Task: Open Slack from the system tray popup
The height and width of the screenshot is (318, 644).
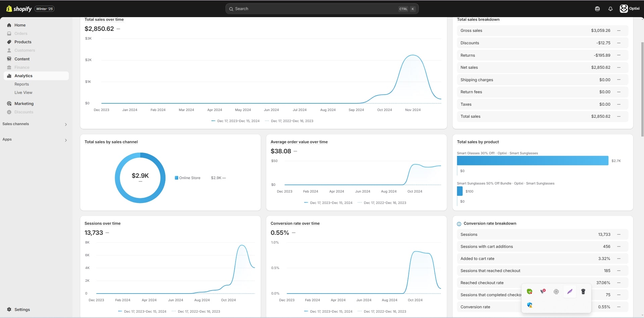Action: coord(556,292)
